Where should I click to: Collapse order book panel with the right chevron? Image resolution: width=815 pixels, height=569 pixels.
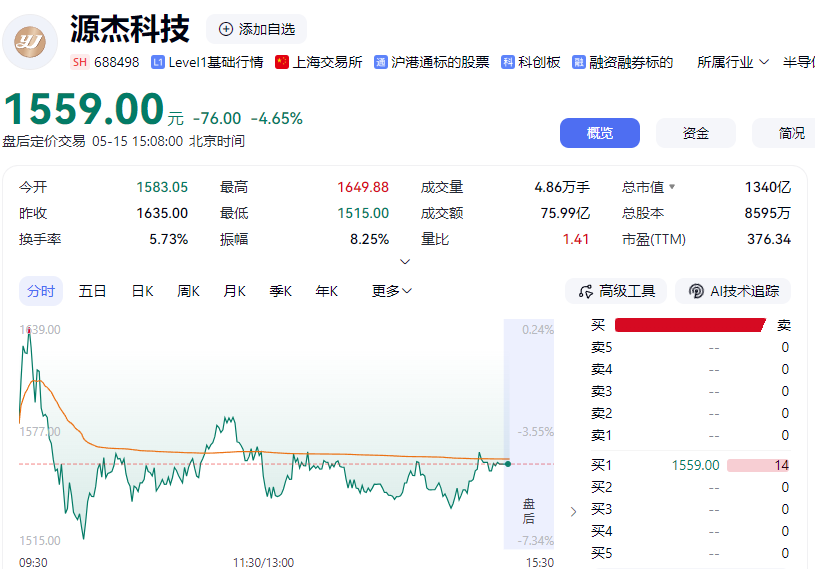(x=573, y=512)
